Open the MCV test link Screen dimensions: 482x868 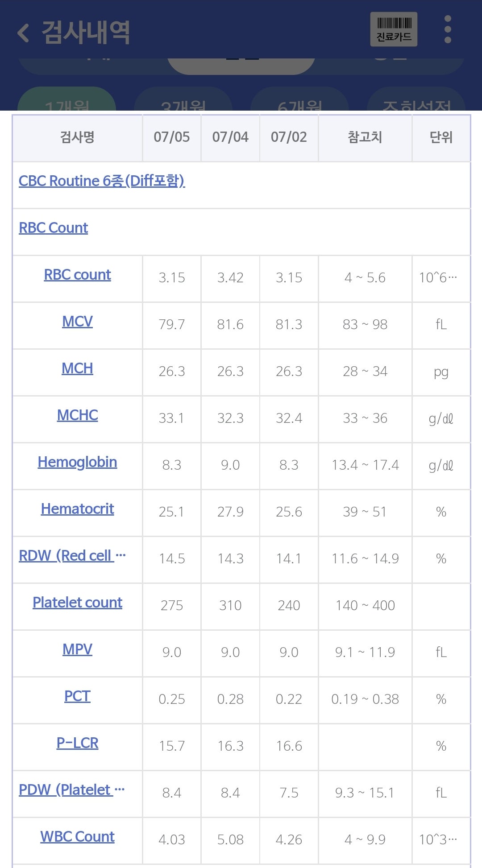pyautogui.click(x=77, y=321)
